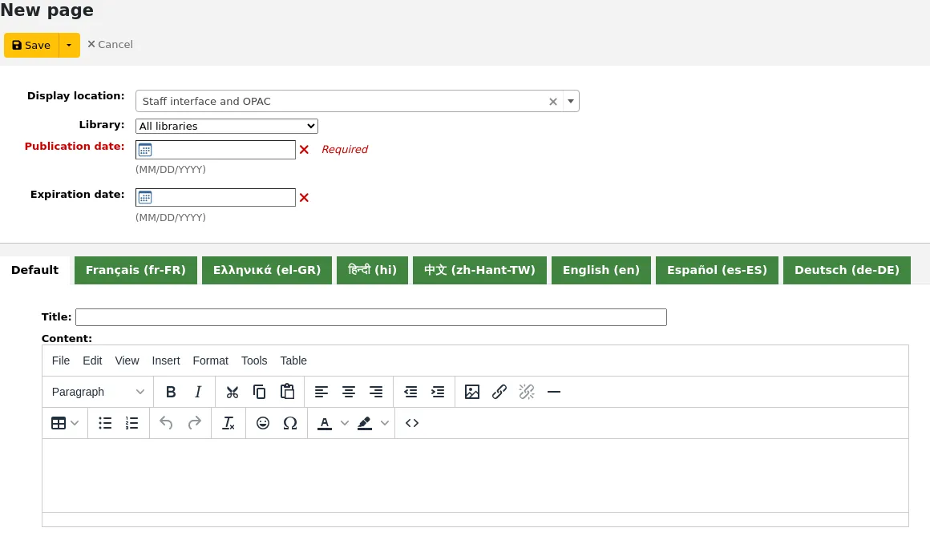Open the View menu
Screen dimensions: 930x560
[127, 361]
